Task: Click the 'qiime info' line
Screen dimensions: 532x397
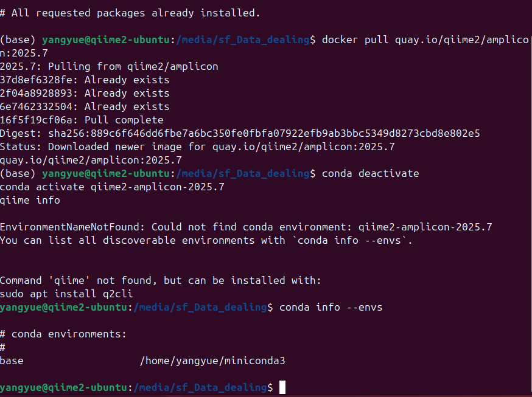Action: [30, 200]
